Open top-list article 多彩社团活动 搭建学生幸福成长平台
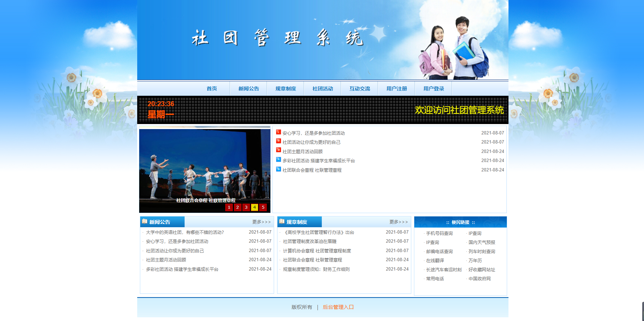The width and height of the screenshot is (644, 321). tap(318, 161)
